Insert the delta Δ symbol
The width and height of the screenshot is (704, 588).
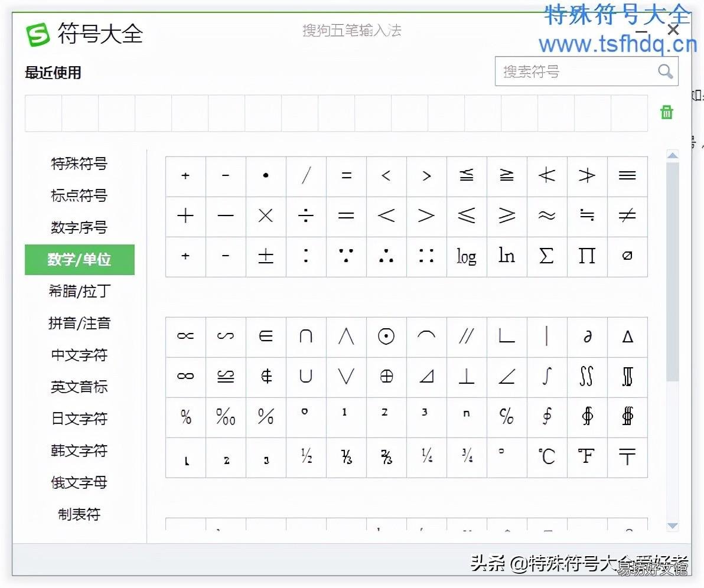[x=627, y=336]
